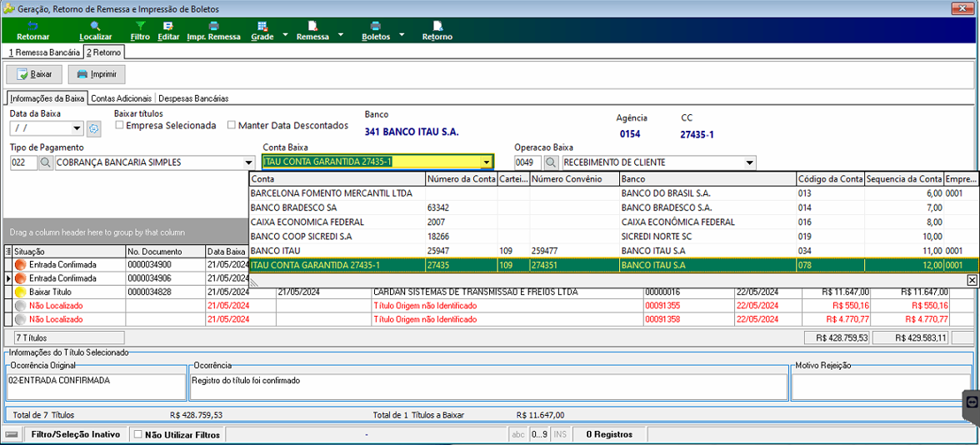This screenshot has width=980, height=445.
Task: Click orange status icon of row 0000034900
Action: coord(20,264)
